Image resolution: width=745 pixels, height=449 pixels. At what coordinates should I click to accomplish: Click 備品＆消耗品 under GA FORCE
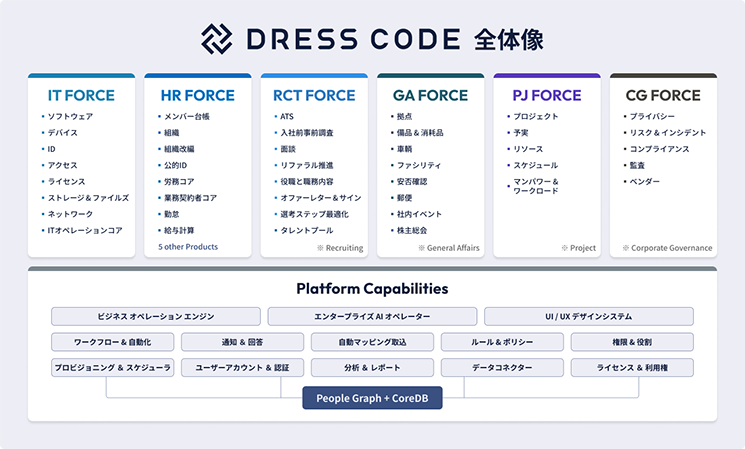pyautogui.click(x=420, y=133)
